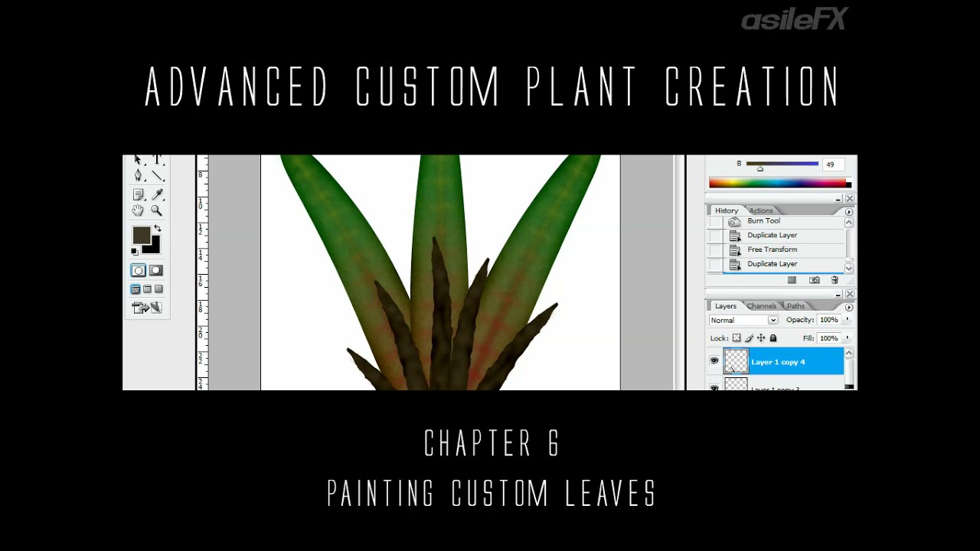Close the History panel group
This screenshot has width=980, height=551.
point(850,199)
